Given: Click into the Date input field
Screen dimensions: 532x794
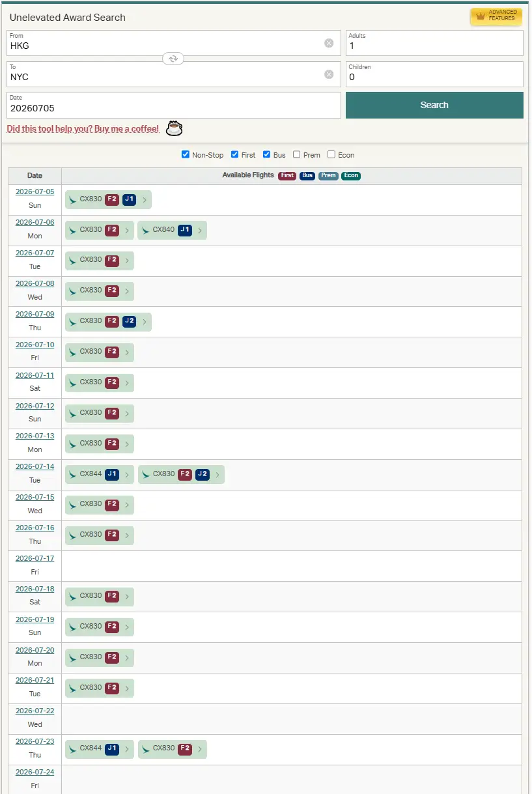Looking at the screenshot, I should (173, 108).
